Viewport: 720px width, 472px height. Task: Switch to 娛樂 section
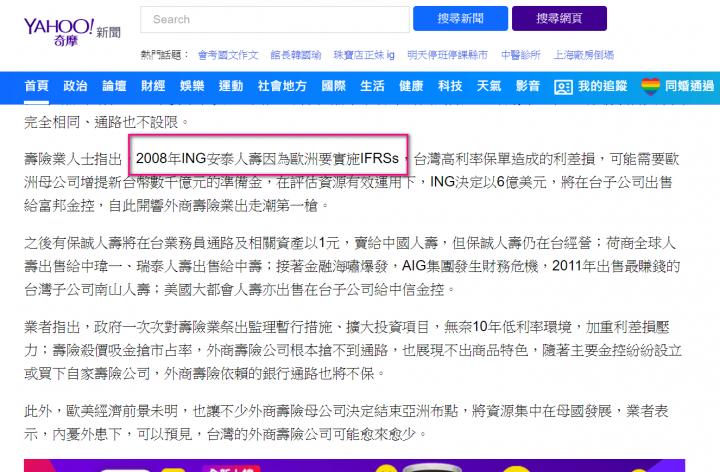click(192, 86)
